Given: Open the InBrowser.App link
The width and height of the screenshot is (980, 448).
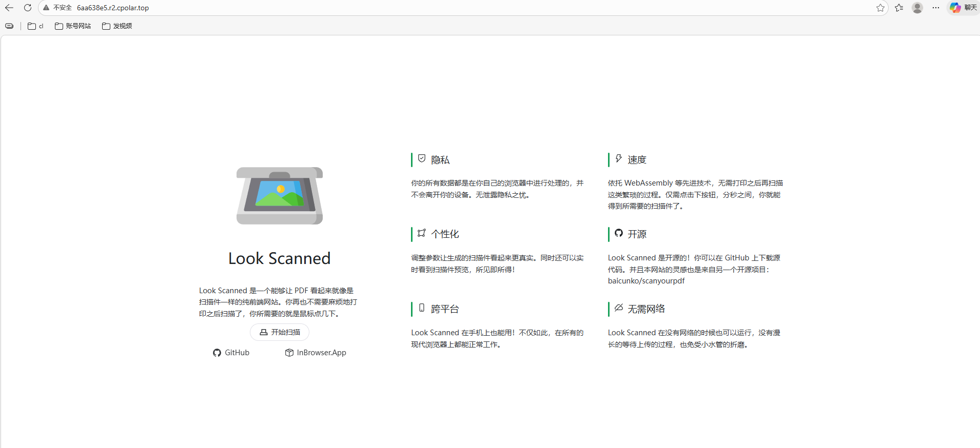Looking at the screenshot, I should pyautogui.click(x=316, y=353).
